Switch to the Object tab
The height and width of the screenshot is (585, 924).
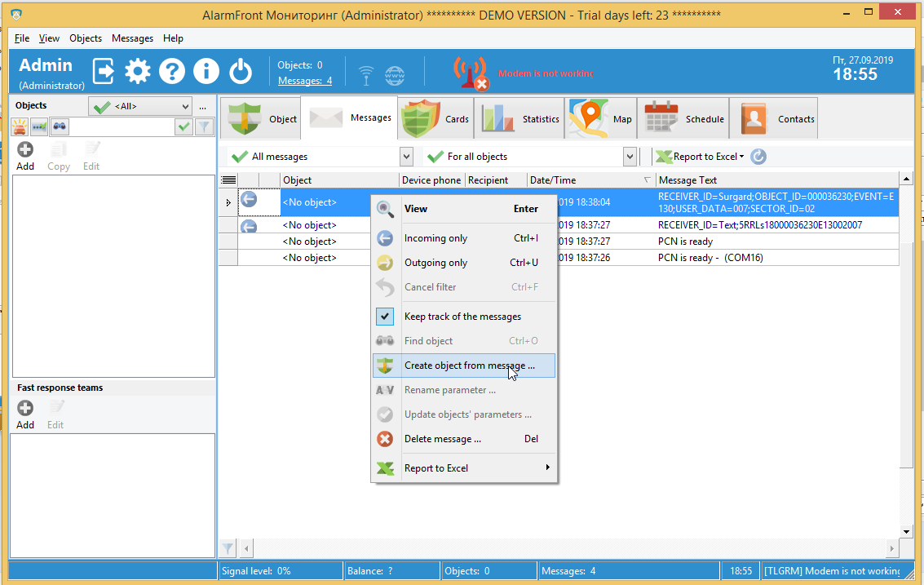[x=261, y=118]
